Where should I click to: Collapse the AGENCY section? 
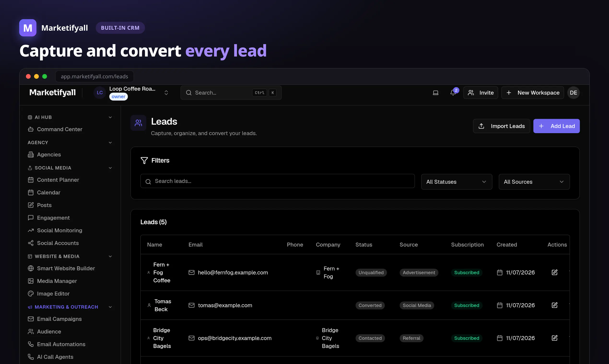110,142
